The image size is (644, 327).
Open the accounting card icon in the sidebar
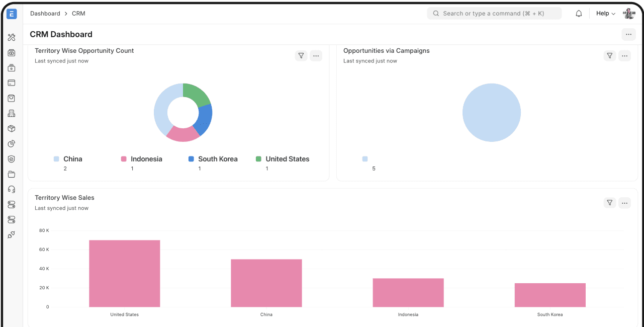tap(12, 83)
